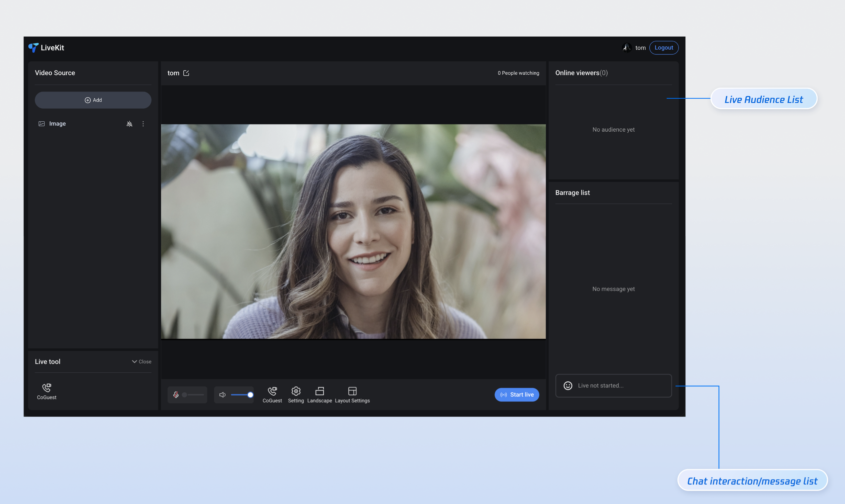Open the CoGuest tool in the Live tool panel
Screen dimensions: 845x504
pyautogui.click(x=47, y=391)
